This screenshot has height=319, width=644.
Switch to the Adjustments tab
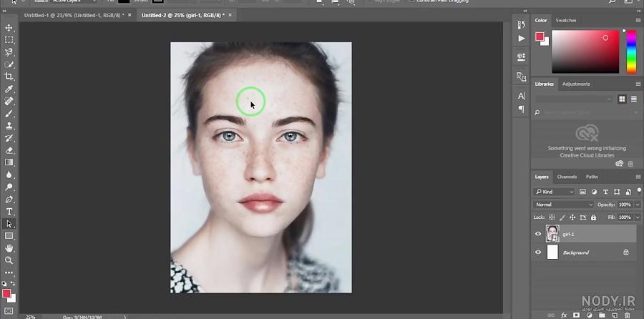(x=576, y=84)
